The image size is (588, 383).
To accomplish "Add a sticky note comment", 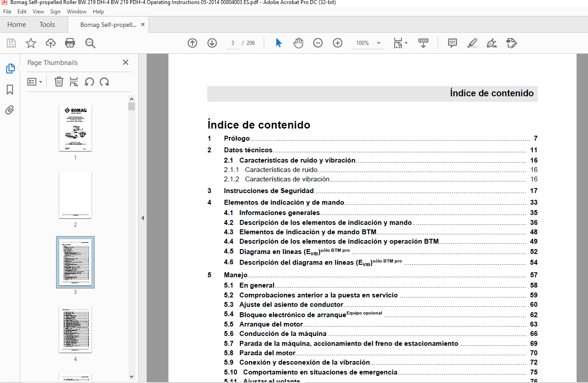I will pos(453,43).
